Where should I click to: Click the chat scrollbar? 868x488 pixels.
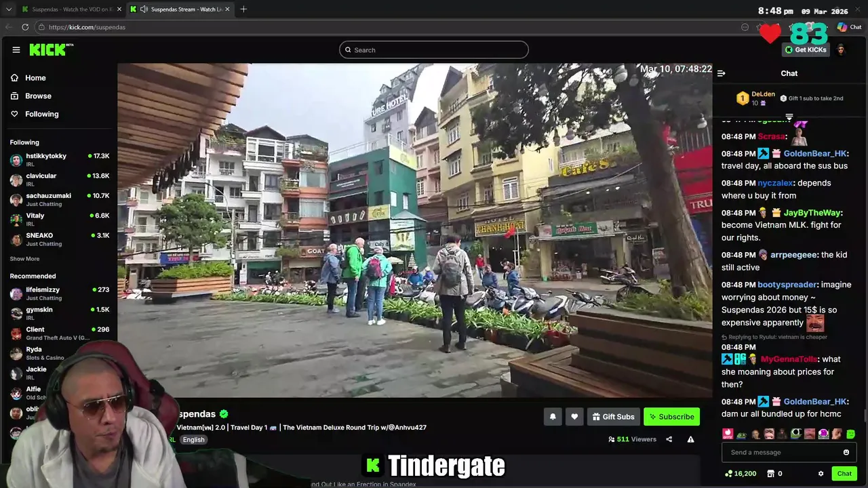[865, 416]
